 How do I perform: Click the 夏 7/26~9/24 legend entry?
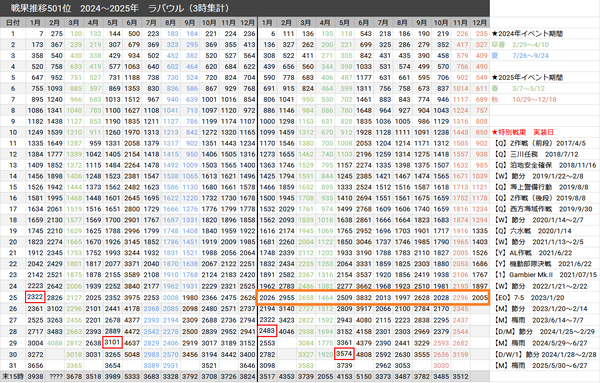tap(520, 56)
